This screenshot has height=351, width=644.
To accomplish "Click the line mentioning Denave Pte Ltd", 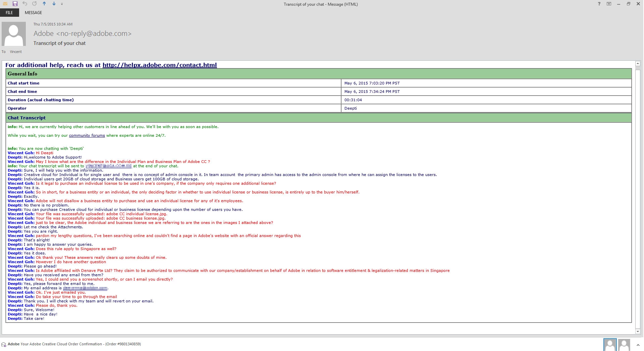I will pyautogui.click(x=228, y=271).
